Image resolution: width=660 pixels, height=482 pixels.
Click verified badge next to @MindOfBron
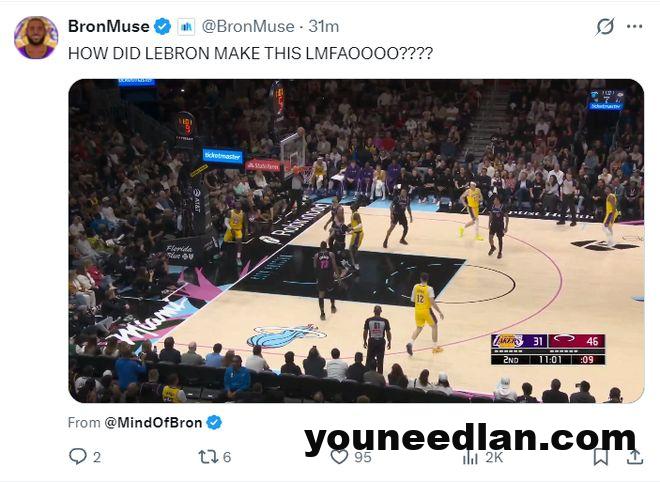pos(214,422)
